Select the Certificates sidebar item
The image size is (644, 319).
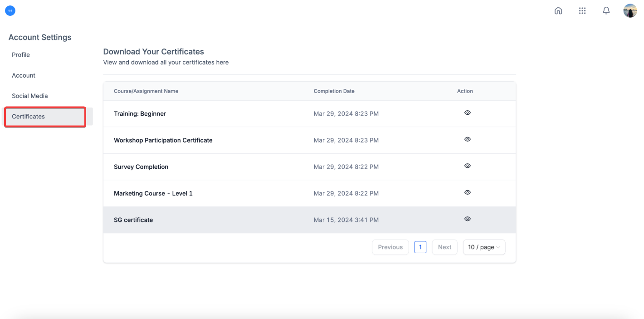coord(29,117)
